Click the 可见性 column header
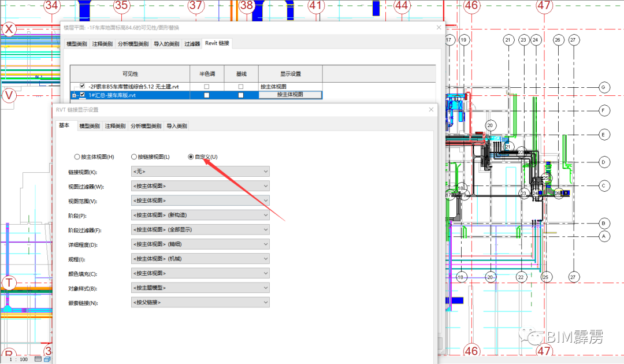This screenshot has height=364, width=624. coord(130,74)
